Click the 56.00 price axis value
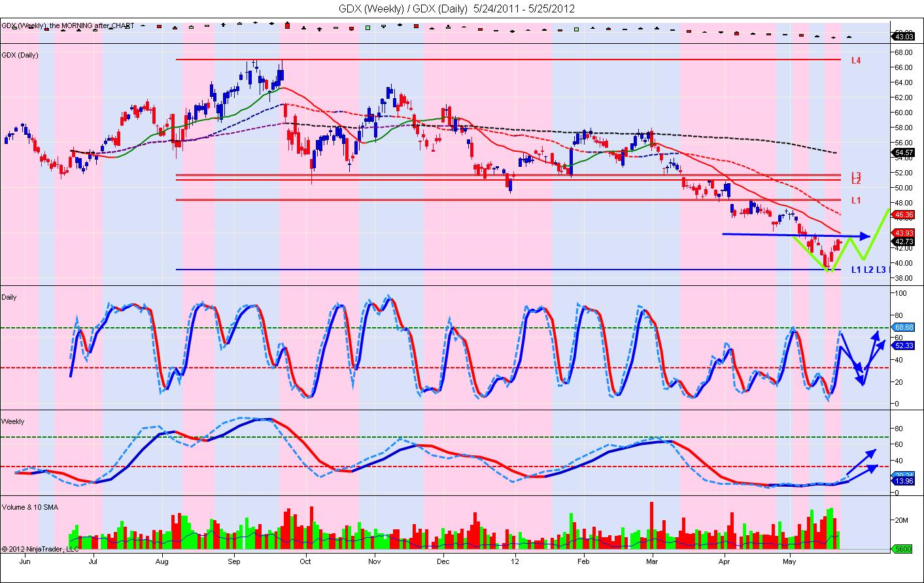This screenshot has width=924, height=583. click(904, 143)
